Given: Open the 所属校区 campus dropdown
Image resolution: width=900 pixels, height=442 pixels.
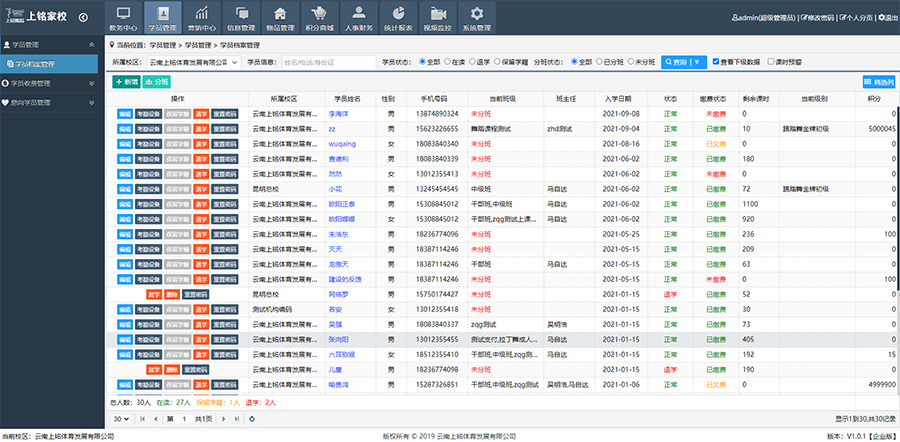Looking at the screenshot, I should coord(193,62).
